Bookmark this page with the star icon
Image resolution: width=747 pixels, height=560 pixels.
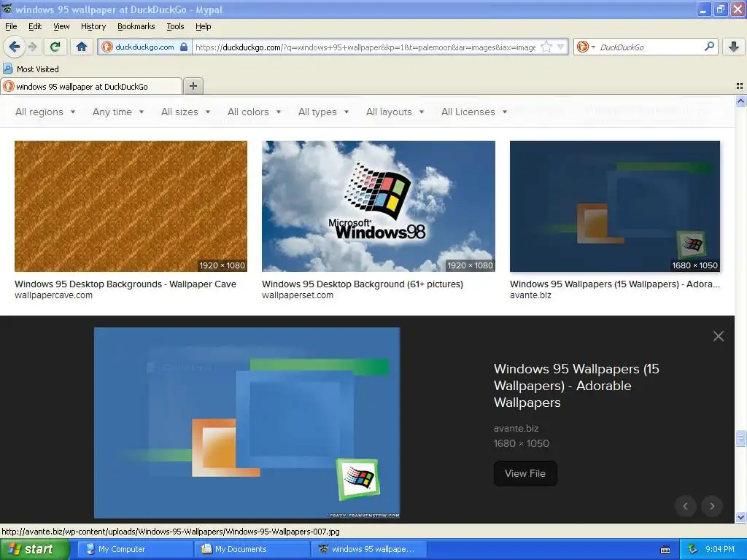pyautogui.click(x=546, y=47)
